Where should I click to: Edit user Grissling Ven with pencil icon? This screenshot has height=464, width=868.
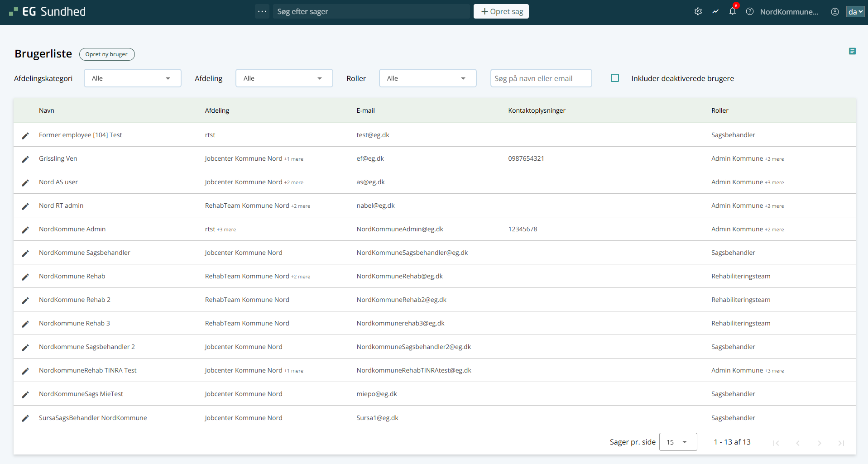[25, 159]
